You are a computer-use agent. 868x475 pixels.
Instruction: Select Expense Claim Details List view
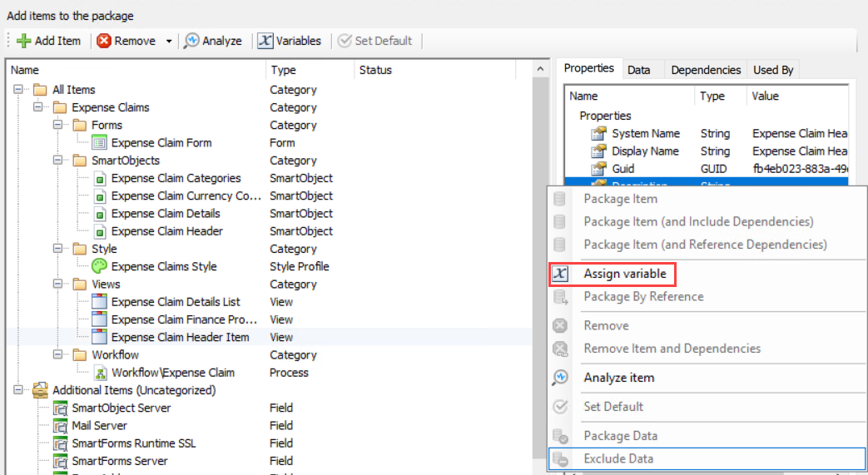tap(176, 302)
